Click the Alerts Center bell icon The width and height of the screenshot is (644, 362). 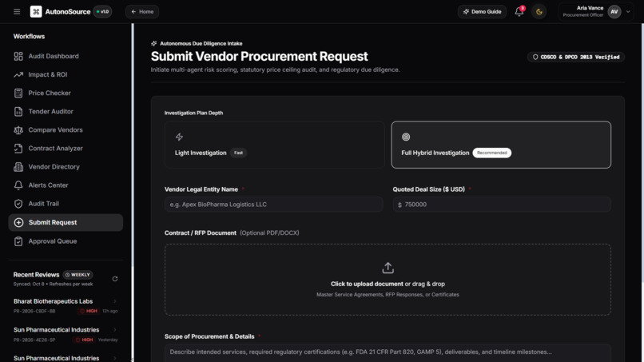point(18,185)
